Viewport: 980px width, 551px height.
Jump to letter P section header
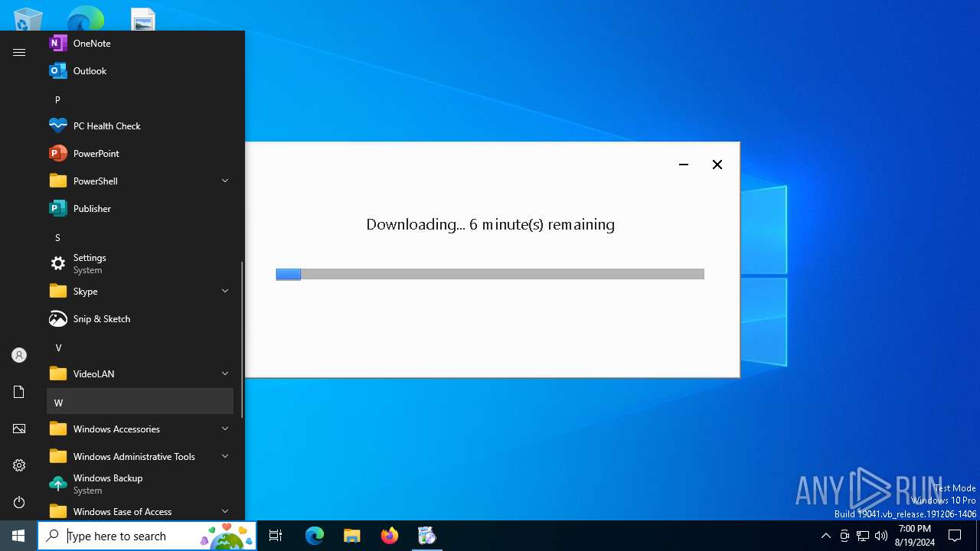(140, 100)
